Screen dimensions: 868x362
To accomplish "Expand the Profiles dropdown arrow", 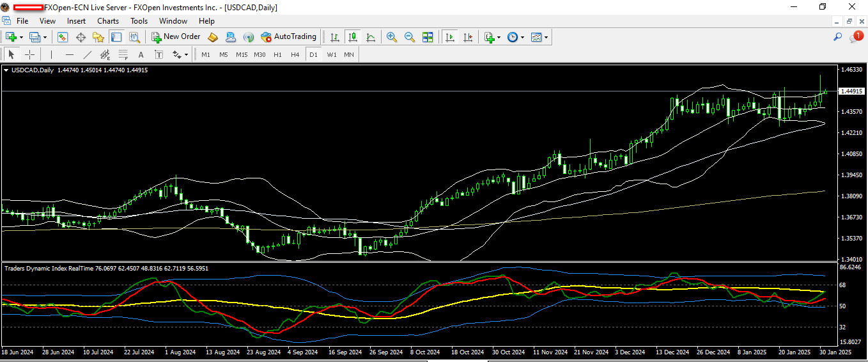I will [45, 37].
